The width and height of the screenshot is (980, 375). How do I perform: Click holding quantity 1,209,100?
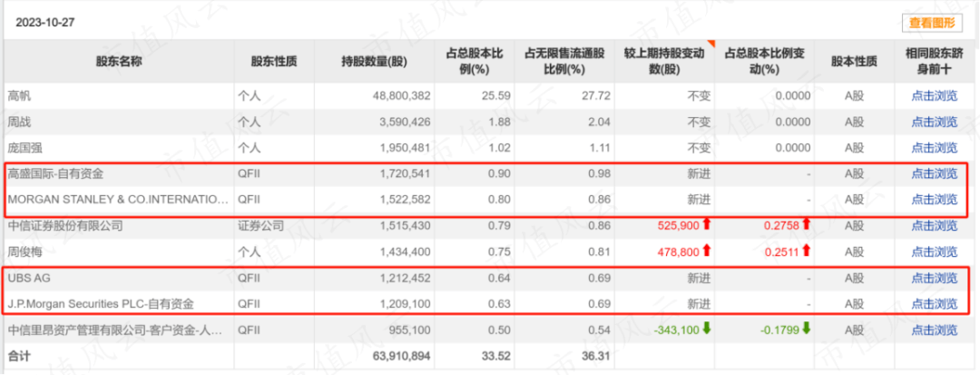point(403,304)
